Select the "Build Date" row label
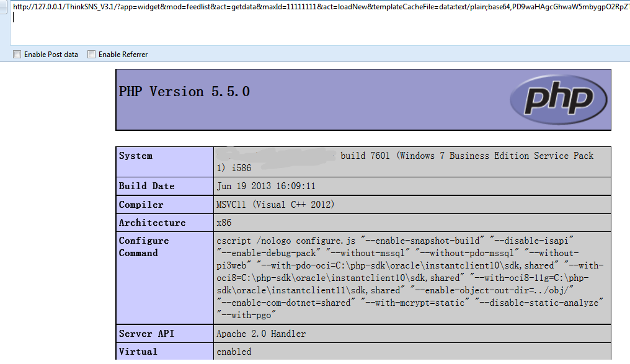Image resolution: width=630 pixels, height=364 pixels. coord(147,186)
